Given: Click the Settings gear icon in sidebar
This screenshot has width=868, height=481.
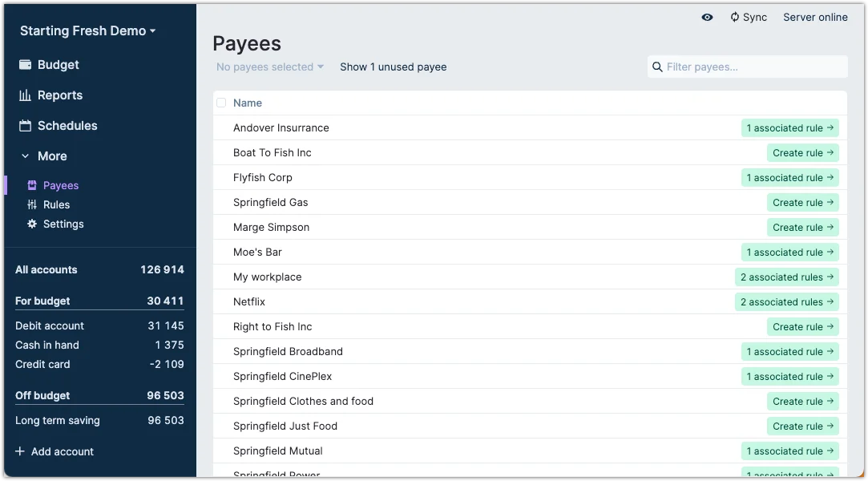Looking at the screenshot, I should click(32, 224).
